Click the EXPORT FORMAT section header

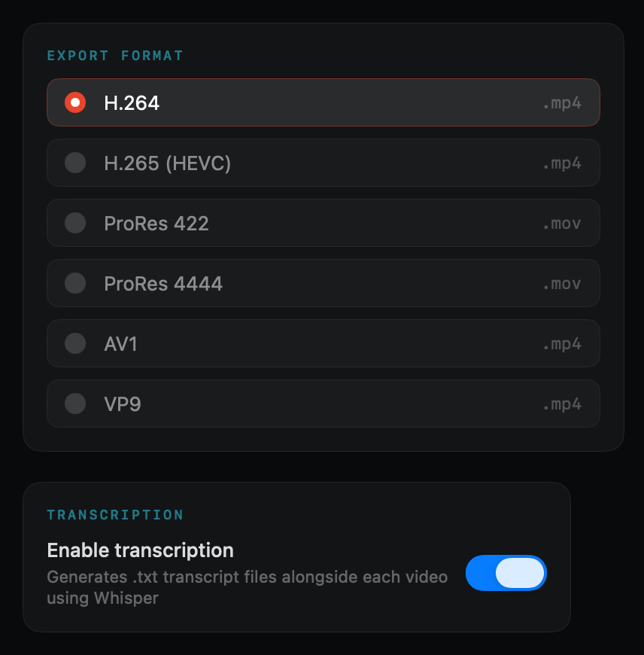[x=114, y=55]
